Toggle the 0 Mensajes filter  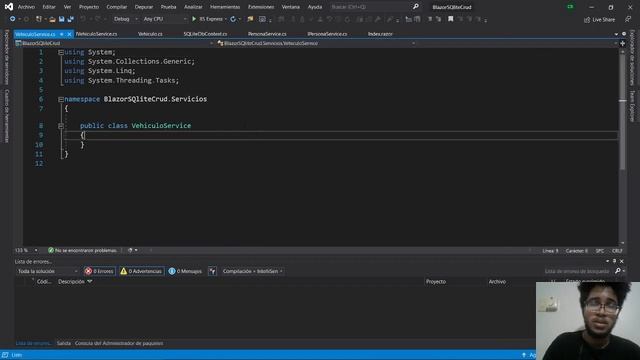[185, 271]
